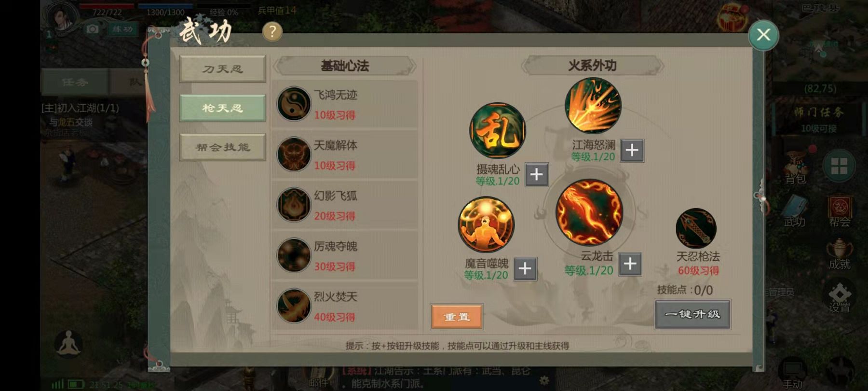Select the 烈火焚天 skill entry
868x391 pixels.
coord(345,306)
